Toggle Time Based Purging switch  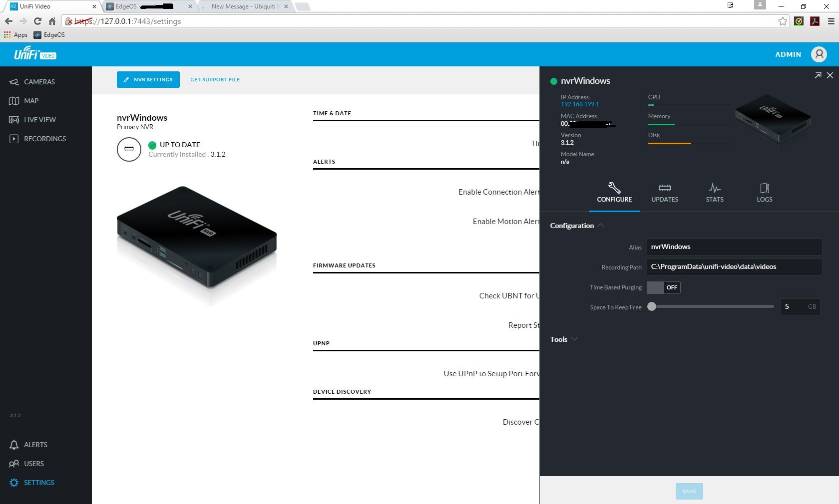point(663,287)
